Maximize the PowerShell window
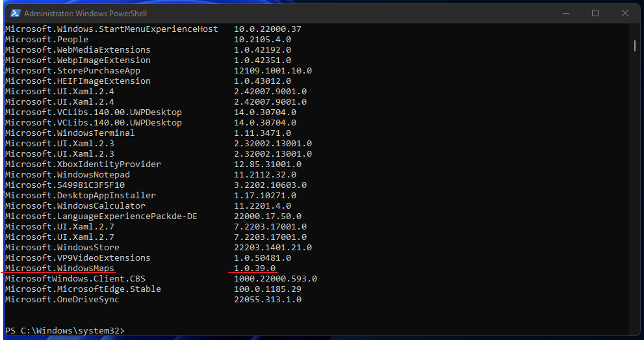 tap(595, 13)
